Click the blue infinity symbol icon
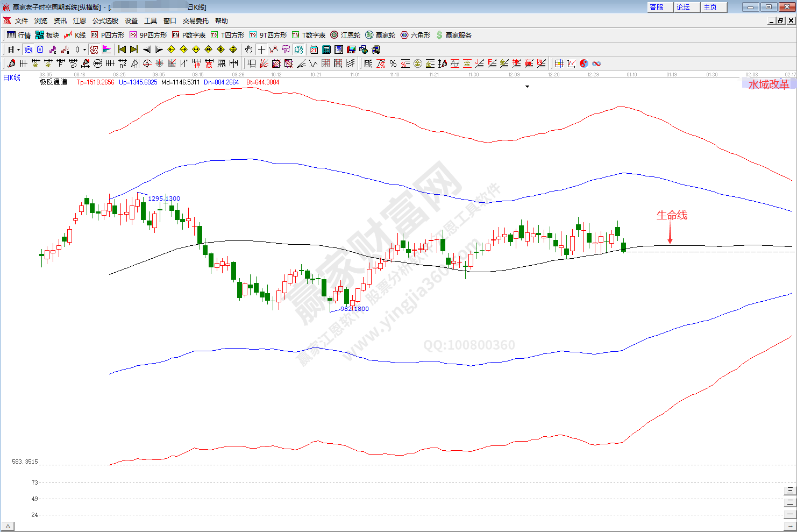The height and width of the screenshot is (532, 797). [596, 63]
